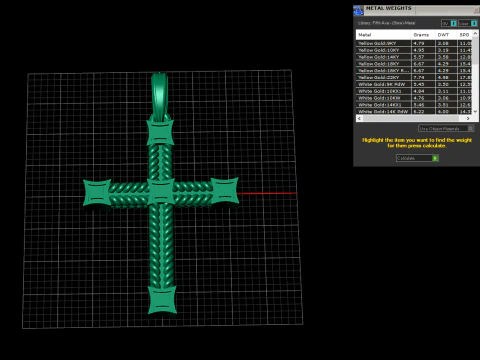Click the SPG column header
Image resolution: width=480 pixels, height=360 pixels.
coord(465,35)
